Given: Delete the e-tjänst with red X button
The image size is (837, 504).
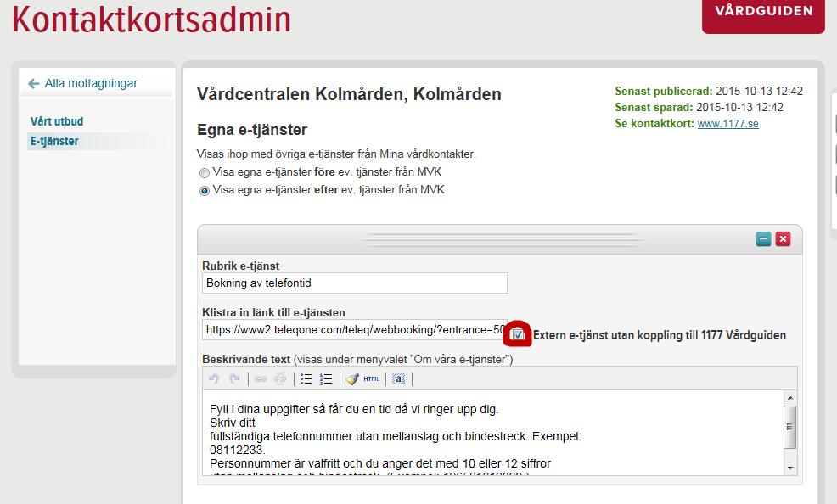Looking at the screenshot, I should 783,239.
